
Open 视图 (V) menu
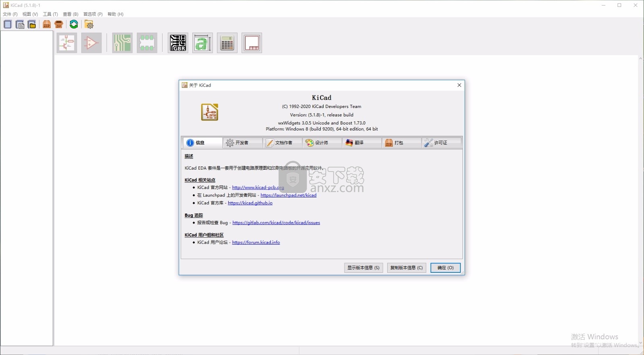pos(30,14)
